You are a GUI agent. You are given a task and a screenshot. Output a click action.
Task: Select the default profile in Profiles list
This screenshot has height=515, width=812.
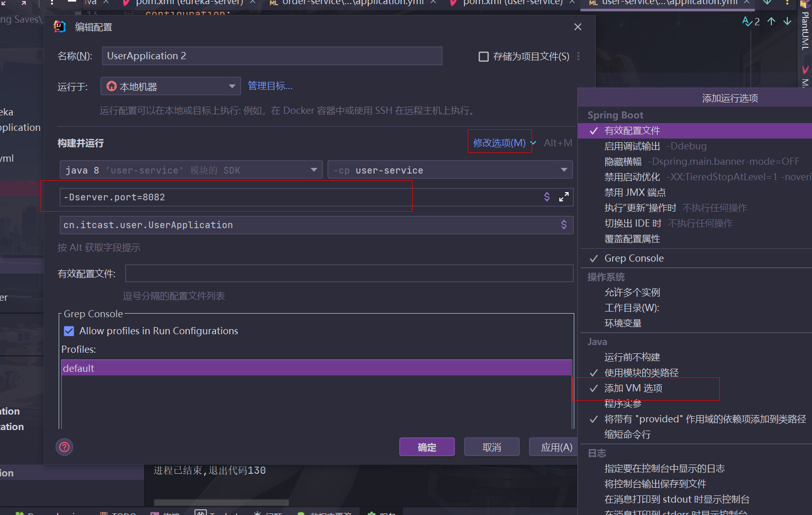pos(316,368)
